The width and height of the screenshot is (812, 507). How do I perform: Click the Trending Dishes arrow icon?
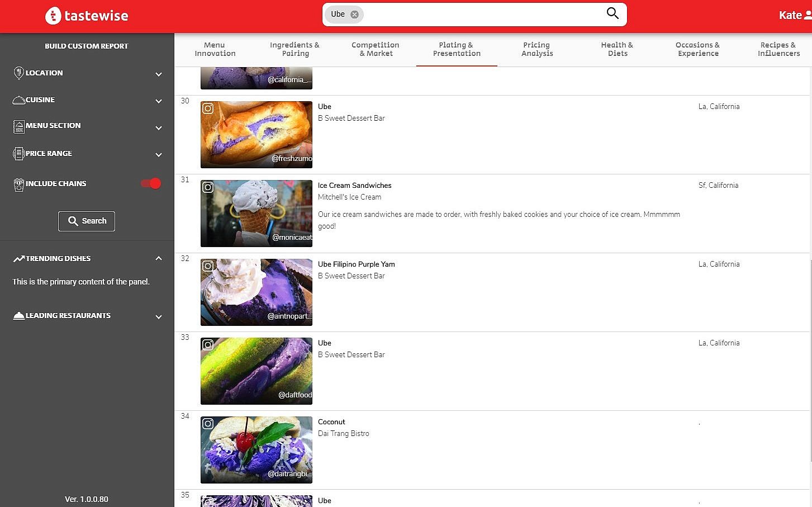click(19, 259)
